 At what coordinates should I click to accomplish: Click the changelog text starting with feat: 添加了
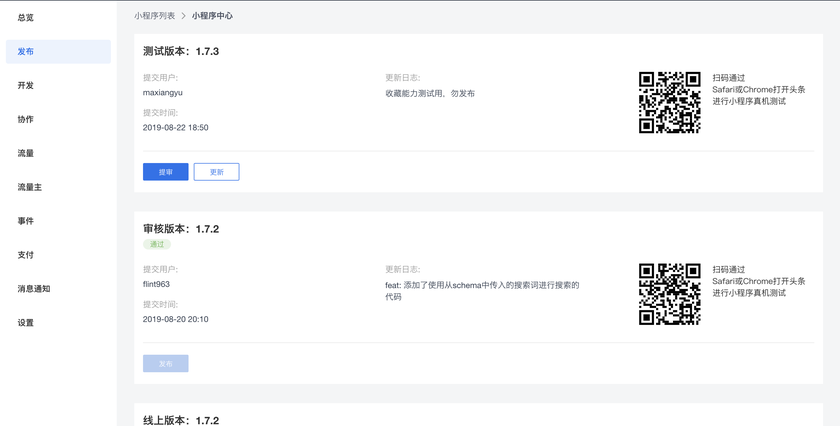[482, 290]
